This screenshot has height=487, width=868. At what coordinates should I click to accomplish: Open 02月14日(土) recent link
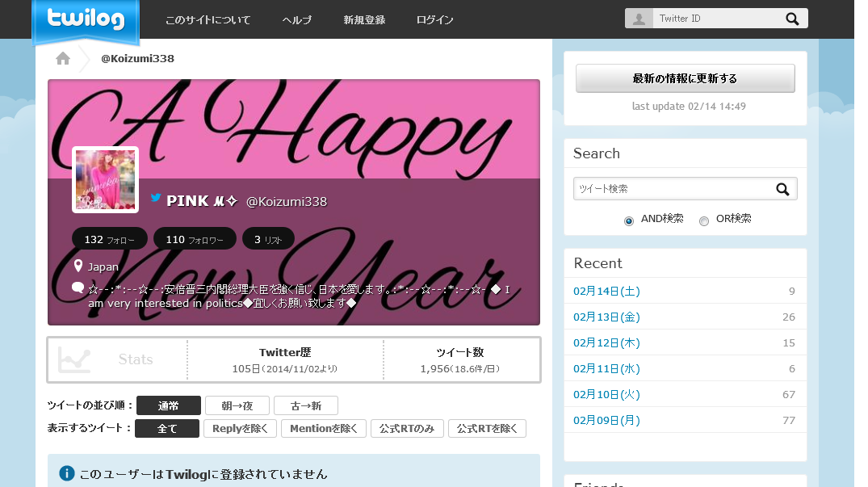click(x=606, y=291)
